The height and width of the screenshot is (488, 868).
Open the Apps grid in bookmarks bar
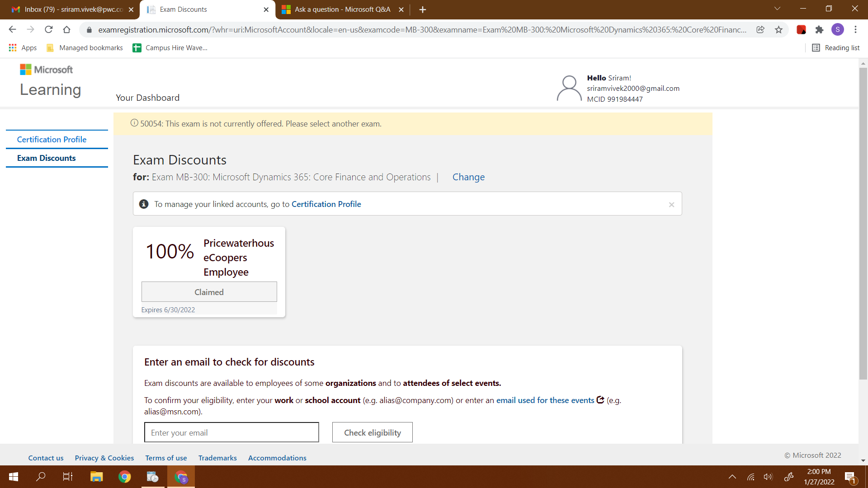[23, 47]
